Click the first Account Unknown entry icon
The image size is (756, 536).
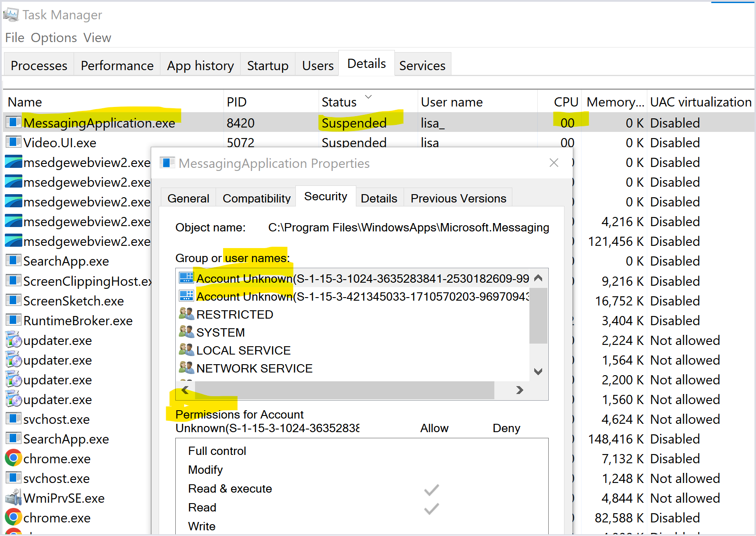186,278
